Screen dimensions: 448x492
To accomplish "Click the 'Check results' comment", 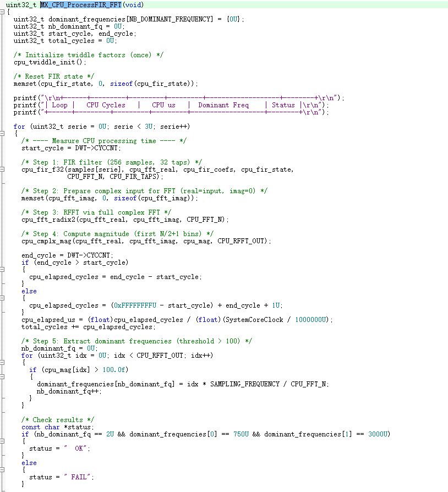I will point(58,420).
